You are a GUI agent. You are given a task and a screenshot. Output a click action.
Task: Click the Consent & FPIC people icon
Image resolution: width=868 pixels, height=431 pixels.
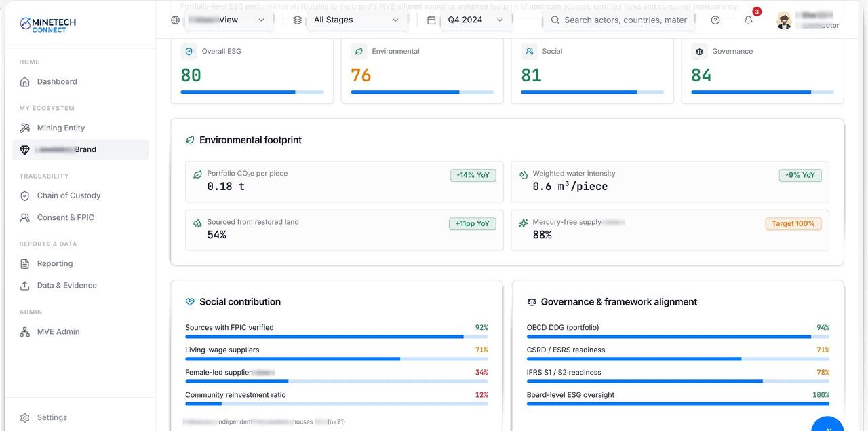(x=25, y=217)
